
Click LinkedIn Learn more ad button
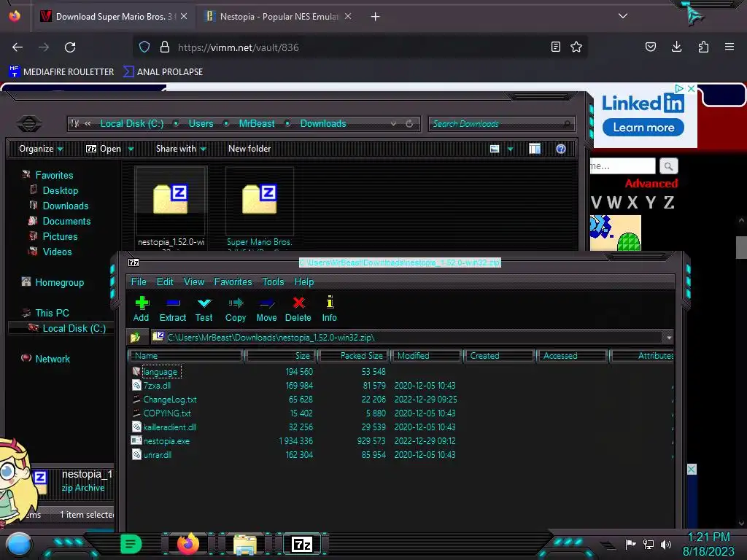click(643, 128)
